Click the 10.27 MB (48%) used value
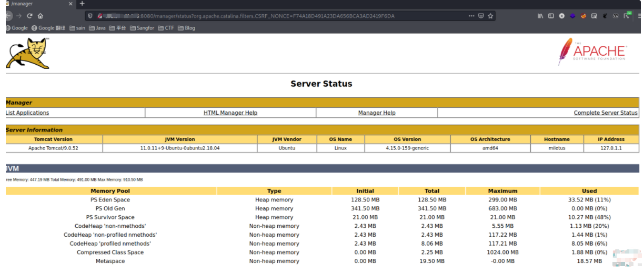Viewport: 644px width, 273px height. [589, 217]
